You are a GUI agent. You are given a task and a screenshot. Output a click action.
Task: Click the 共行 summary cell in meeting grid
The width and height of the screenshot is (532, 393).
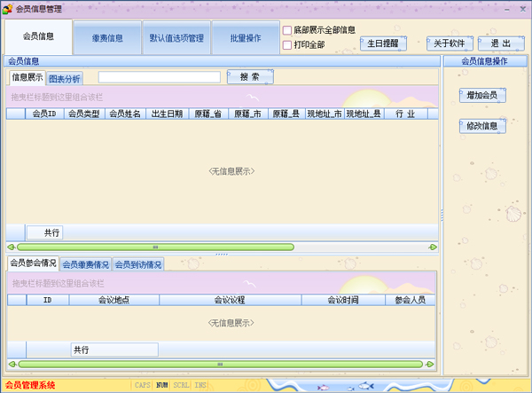tap(114, 350)
